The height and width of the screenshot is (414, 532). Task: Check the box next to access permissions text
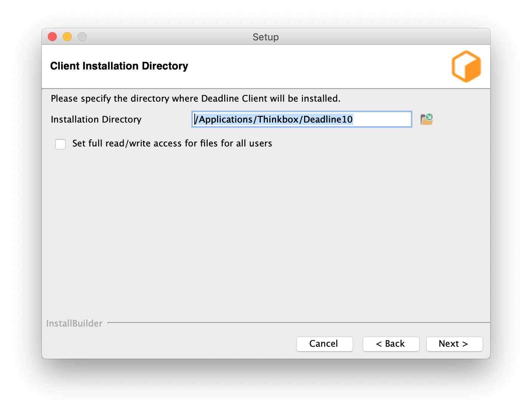click(60, 144)
